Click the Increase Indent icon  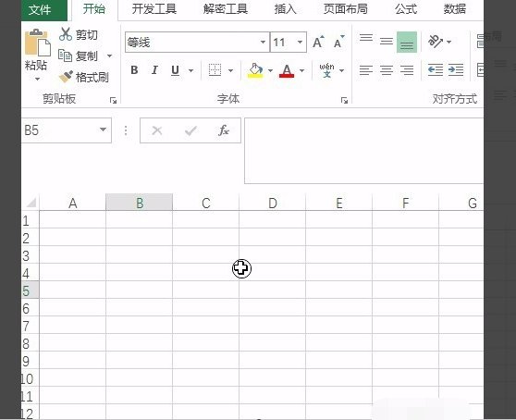coord(456,70)
